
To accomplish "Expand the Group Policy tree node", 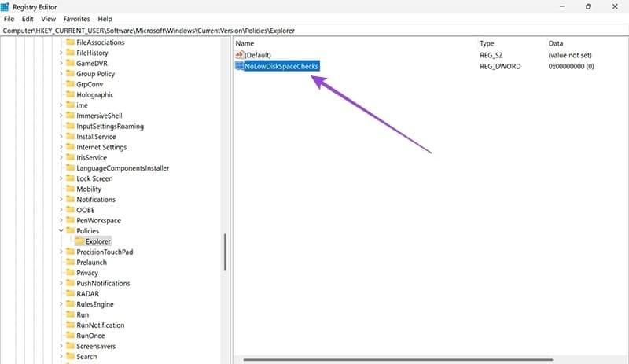I will click(61, 74).
